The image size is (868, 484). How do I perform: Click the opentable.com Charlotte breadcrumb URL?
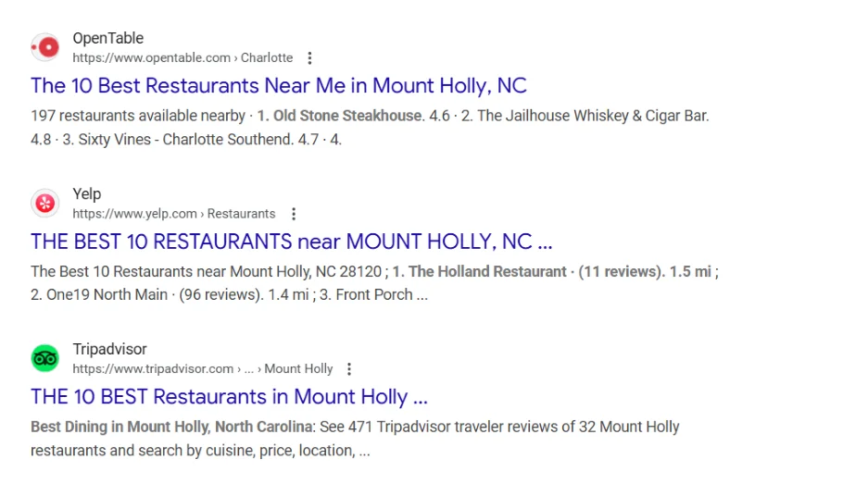(182, 58)
